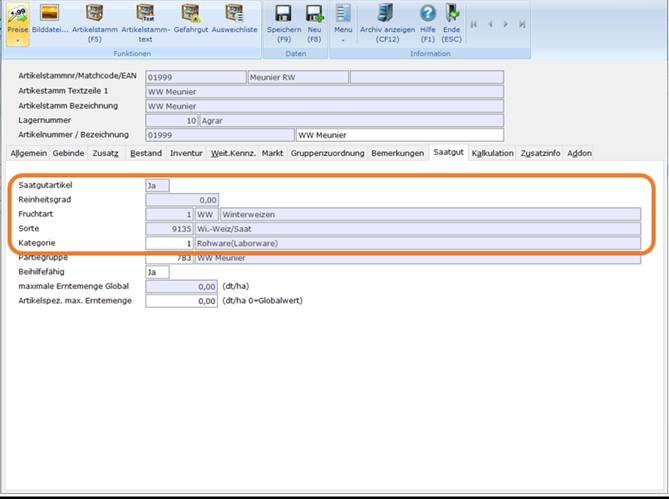Open the Kalkulation tab
Viewport: 669px width, 499px height.
point(492,153)
